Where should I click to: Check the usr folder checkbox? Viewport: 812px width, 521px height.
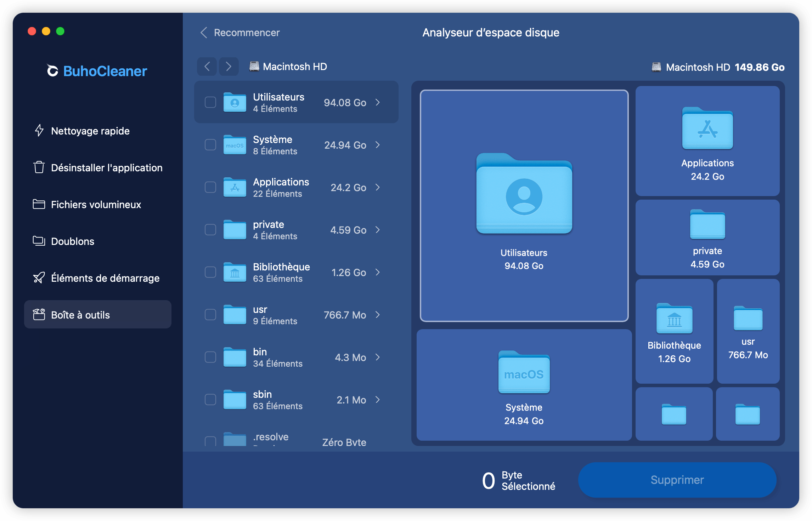(210, 315)
